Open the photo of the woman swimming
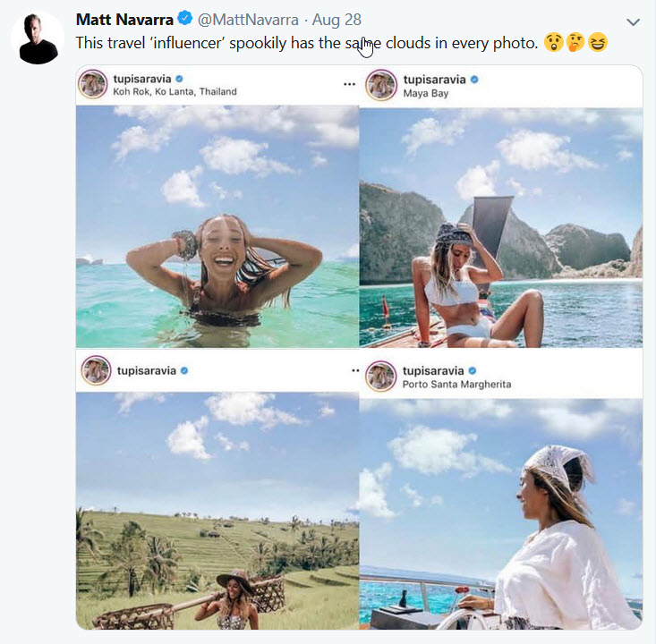The width and height of the screenshot is (656, 644). coord(217,225)
